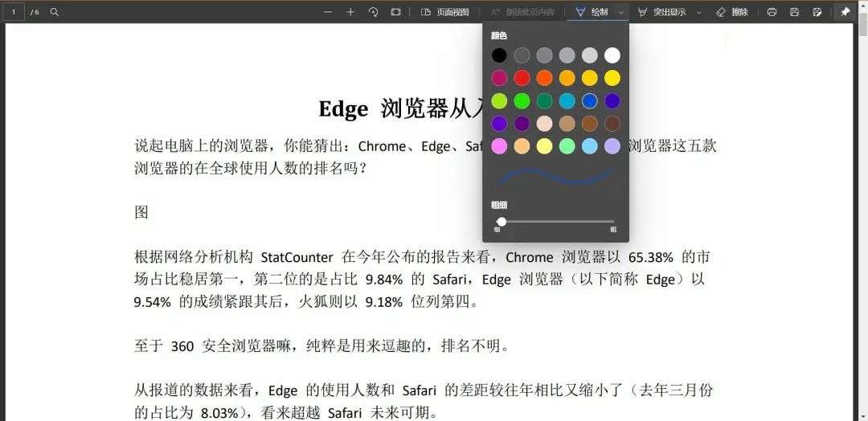This screenshot has width=868, height=421.
Task: Click the '9.18%' value in the paragraph
Action: [x=383, y=302]
